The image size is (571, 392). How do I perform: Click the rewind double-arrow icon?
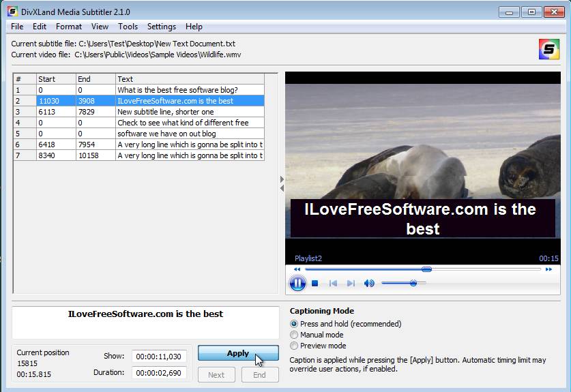pos(297,269)
